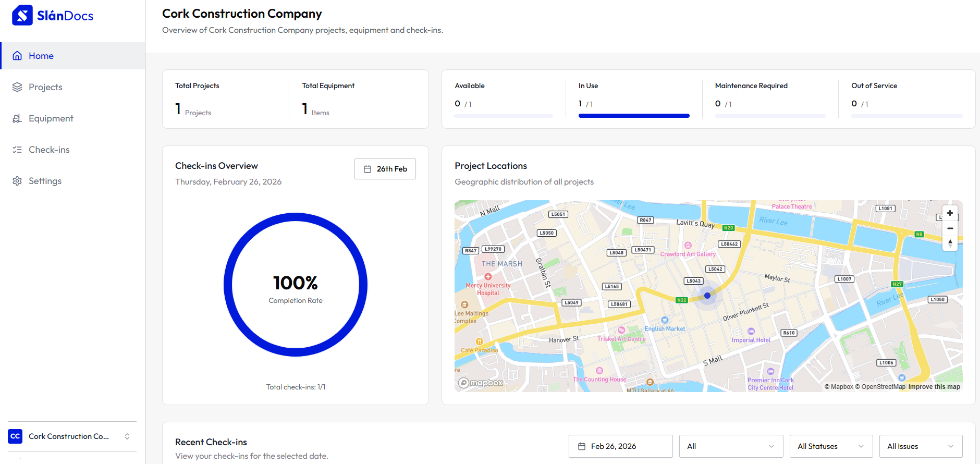Viewport: 980px width, 464px height.
Task: Click the Total Equipment stat
Action: point(359,99)
